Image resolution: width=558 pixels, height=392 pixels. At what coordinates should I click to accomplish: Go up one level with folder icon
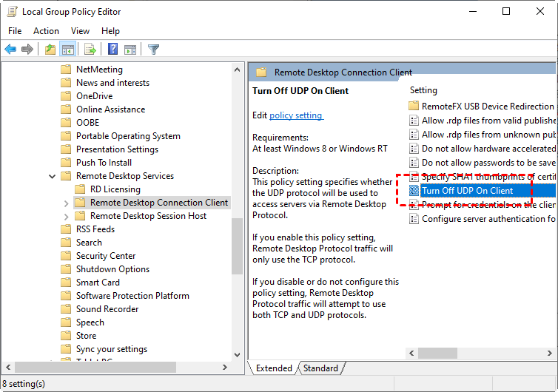pos(50,49)
